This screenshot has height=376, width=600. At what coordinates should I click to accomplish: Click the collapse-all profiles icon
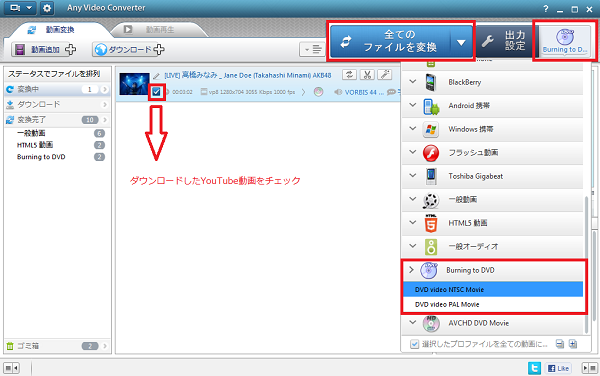click(x=559, y=344)
